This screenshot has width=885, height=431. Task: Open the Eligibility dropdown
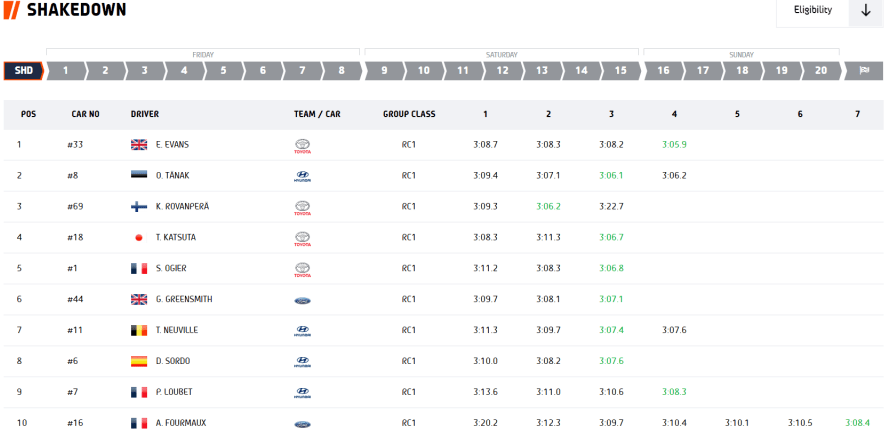coord(812,11)
